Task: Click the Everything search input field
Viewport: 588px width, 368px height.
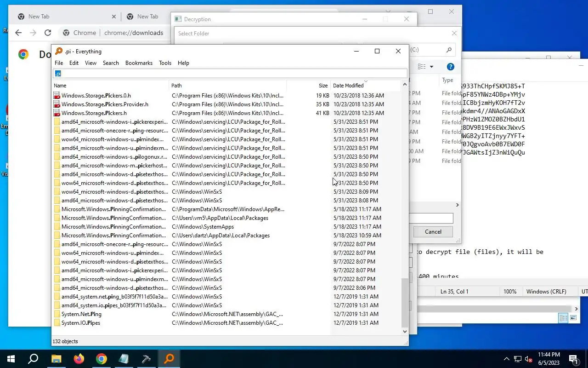Action: point(230,74)
